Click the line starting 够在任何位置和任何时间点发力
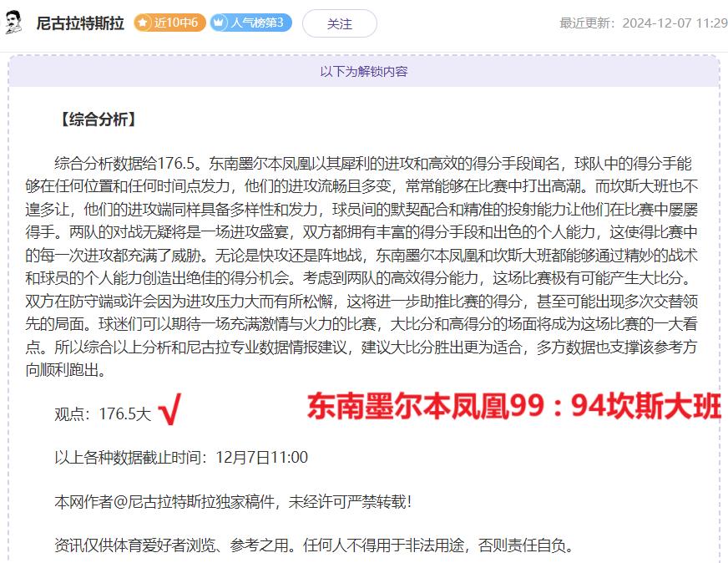The height and width of the screenshot is (563, 728). click(361, 186)
